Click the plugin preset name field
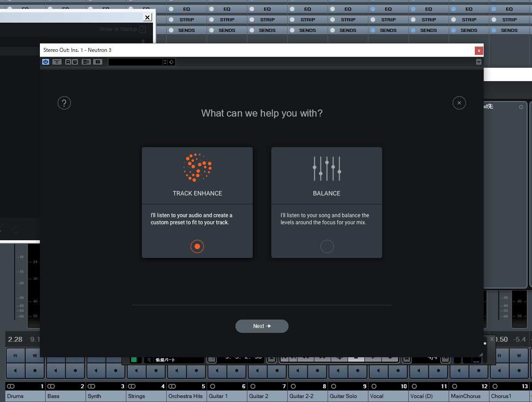The height and width of the screenshot is (402, 532). click(x=136, y=62)
